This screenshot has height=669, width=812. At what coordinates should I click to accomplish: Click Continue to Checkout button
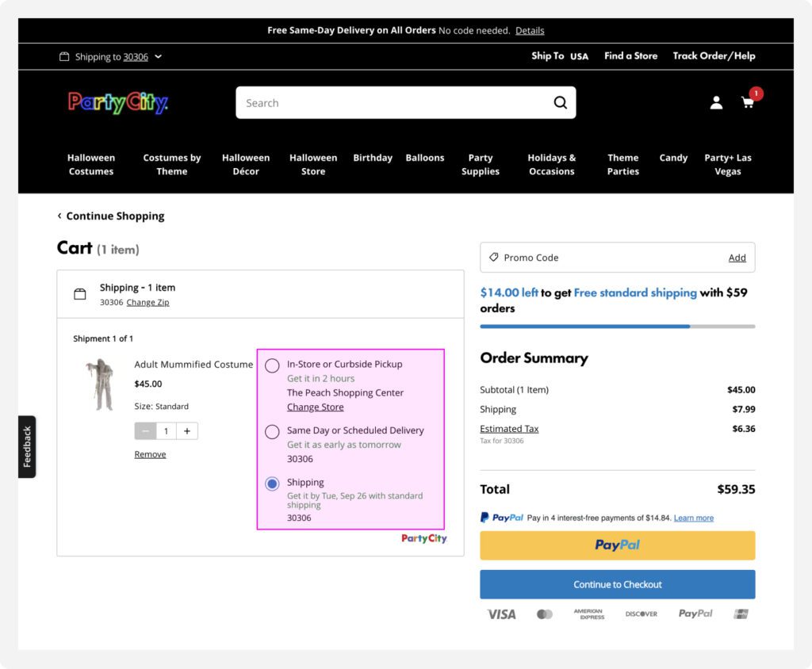click(x=617, y=585)
